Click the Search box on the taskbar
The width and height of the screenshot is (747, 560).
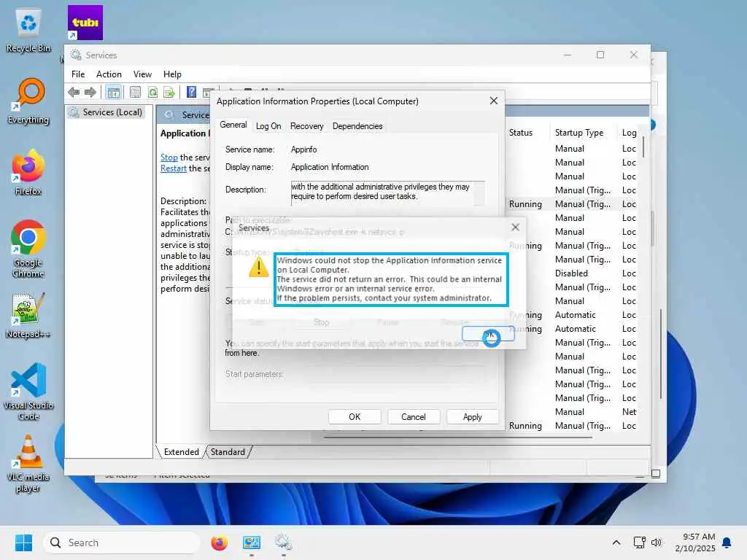(122, 542)
